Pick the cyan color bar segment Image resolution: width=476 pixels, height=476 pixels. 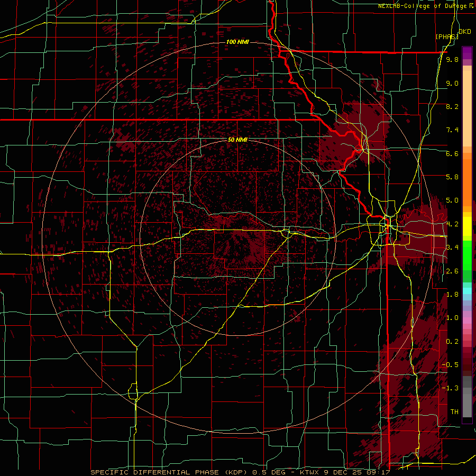pos(467,291)
